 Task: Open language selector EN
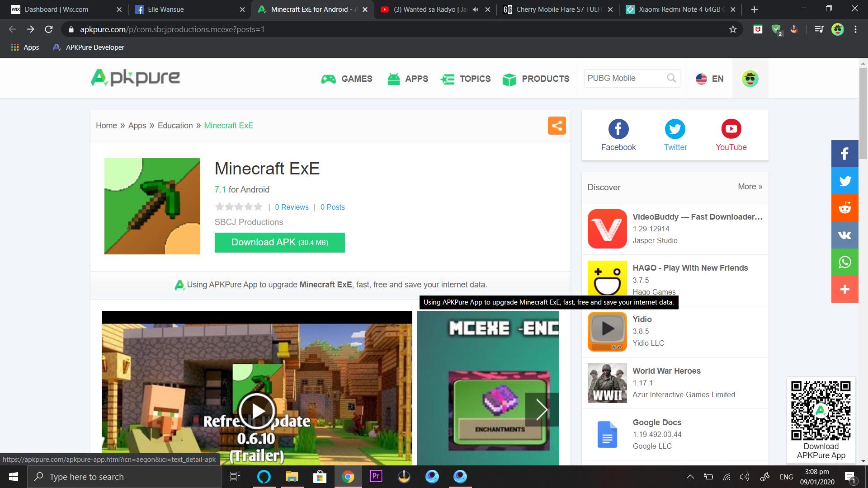(709, 79)
